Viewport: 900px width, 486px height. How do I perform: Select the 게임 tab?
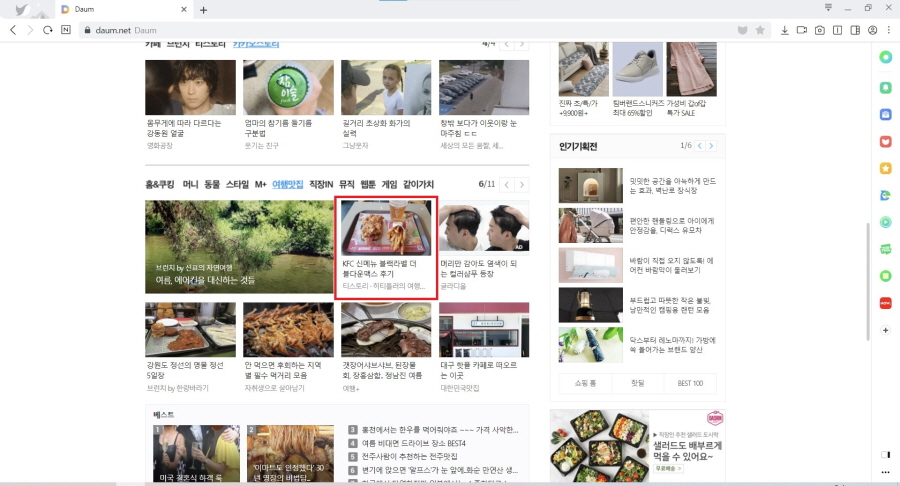pyautogui.click(x=389, y=184)
